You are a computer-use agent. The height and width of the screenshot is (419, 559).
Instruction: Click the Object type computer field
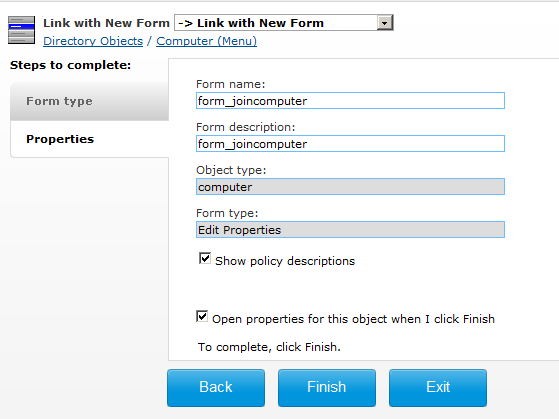pos(350,187)
